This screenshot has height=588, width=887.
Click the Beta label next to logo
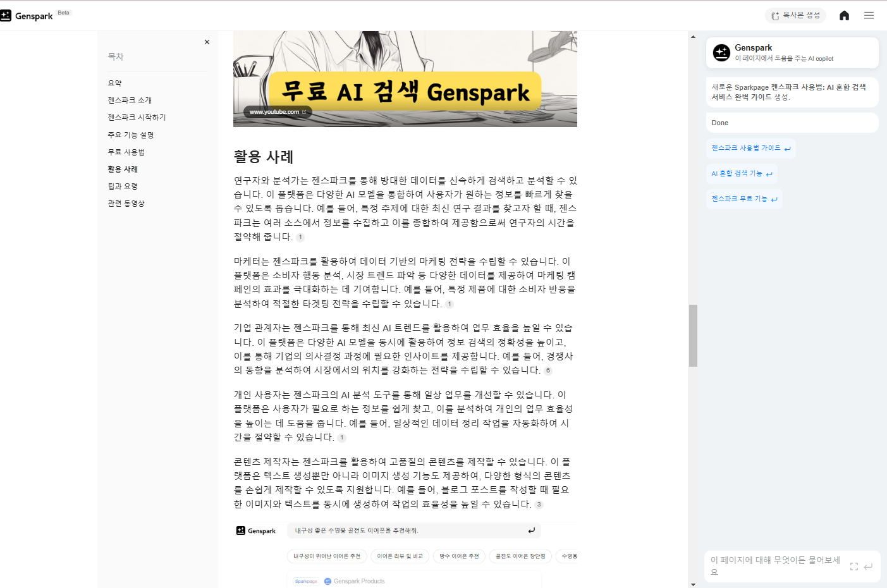coord(64,13)
